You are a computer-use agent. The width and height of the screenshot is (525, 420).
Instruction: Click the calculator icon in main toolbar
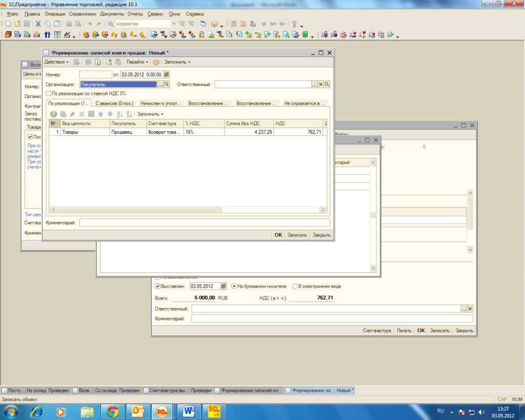click(233, 24)
